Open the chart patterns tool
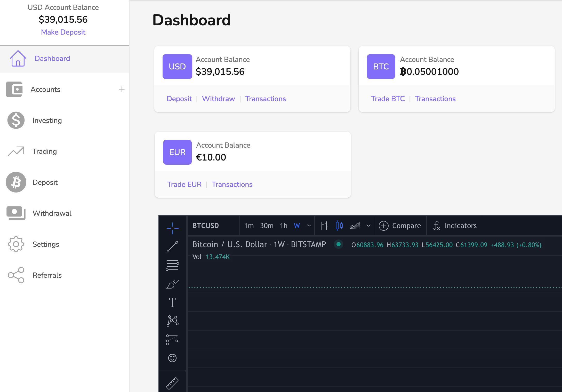The width and height of the screenshot is (562, 392). coord(172,321)
